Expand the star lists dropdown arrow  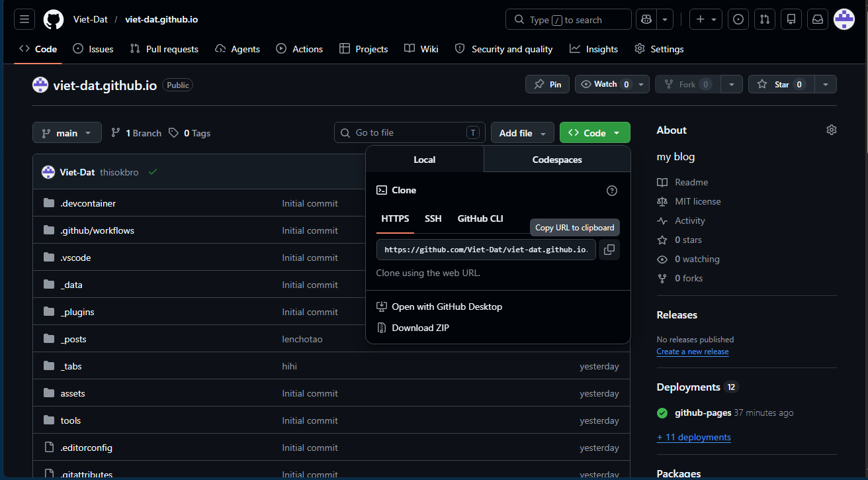coord(826,84)
